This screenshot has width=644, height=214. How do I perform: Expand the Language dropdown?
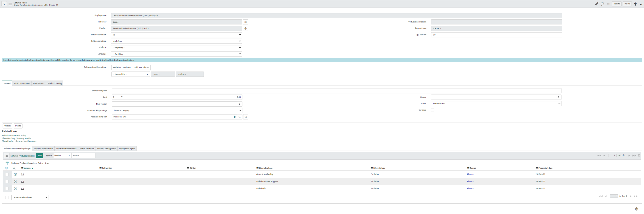pyautogui.click(x=177, y=54)
